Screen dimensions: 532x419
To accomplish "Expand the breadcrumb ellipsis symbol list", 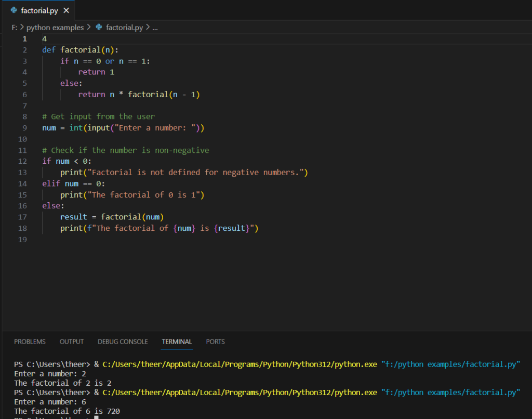I will click(155, 28).
